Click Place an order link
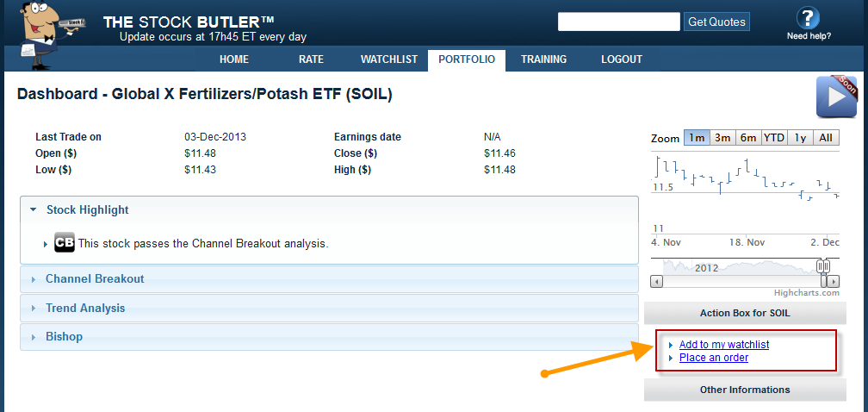 714,358
